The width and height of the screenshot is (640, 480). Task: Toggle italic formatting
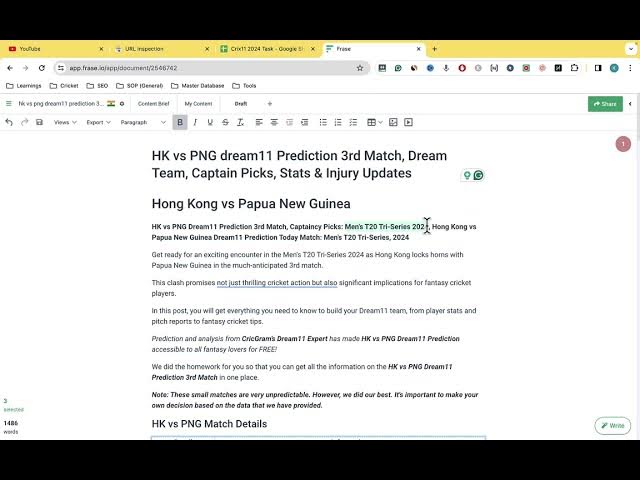(195, 122)
